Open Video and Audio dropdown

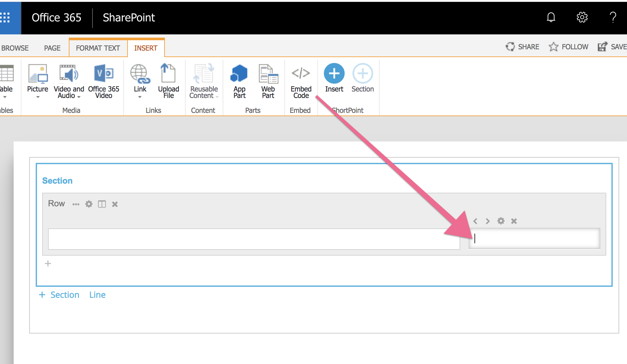tap(78, 97)
